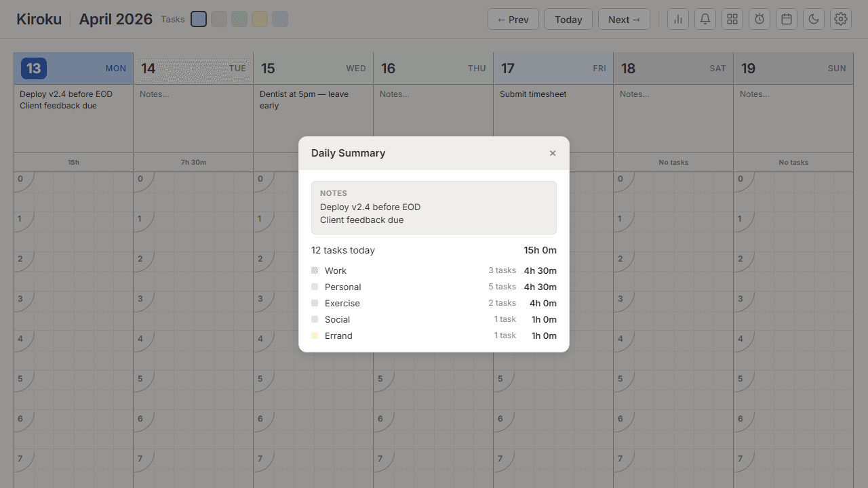The width and height of the screenshot is (868, 488).
Task: Select the yellow task color swatch
Action: click(260, 19)
